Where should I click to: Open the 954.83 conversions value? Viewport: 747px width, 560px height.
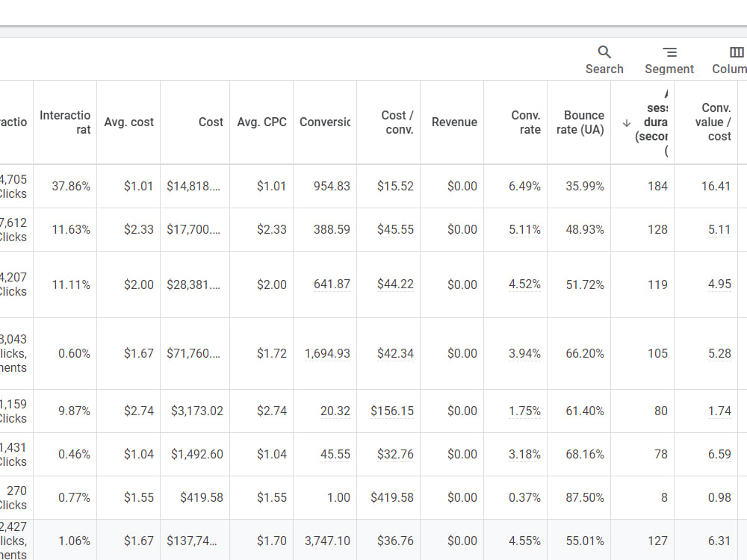pos(332,186)
